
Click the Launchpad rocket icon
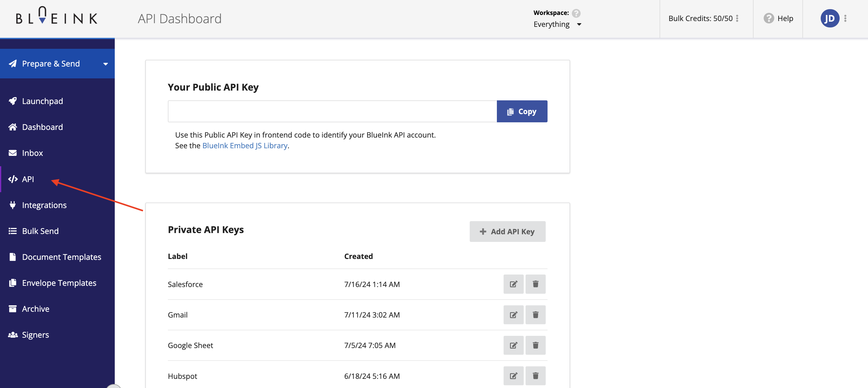(x=13, y=101)
